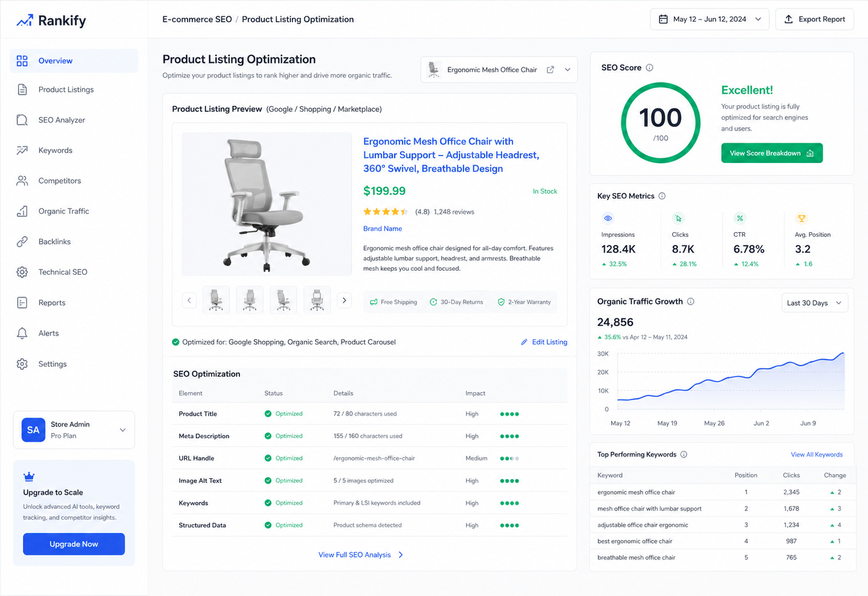Click the View All Keywords link
The width and height of the screenshot is (868, 596).
click(816, 454)
